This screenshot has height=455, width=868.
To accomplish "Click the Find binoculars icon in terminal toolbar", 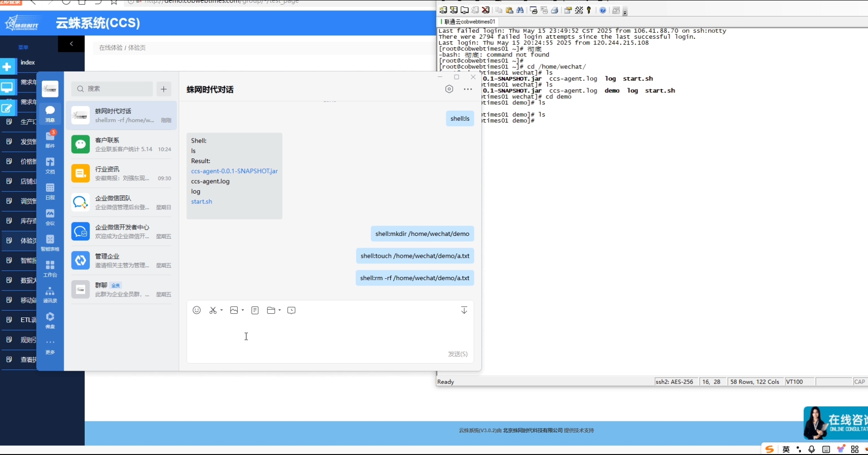I will click(520, 10).
